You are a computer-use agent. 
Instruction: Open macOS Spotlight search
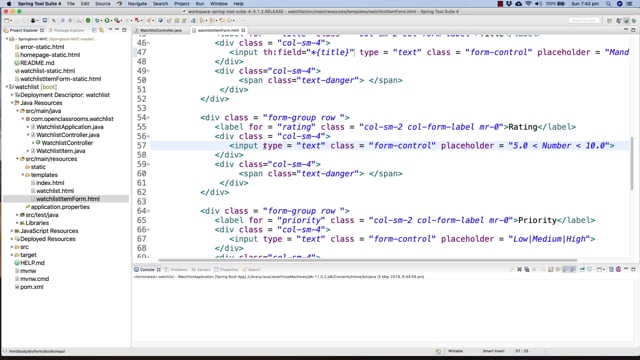(609, 4)
